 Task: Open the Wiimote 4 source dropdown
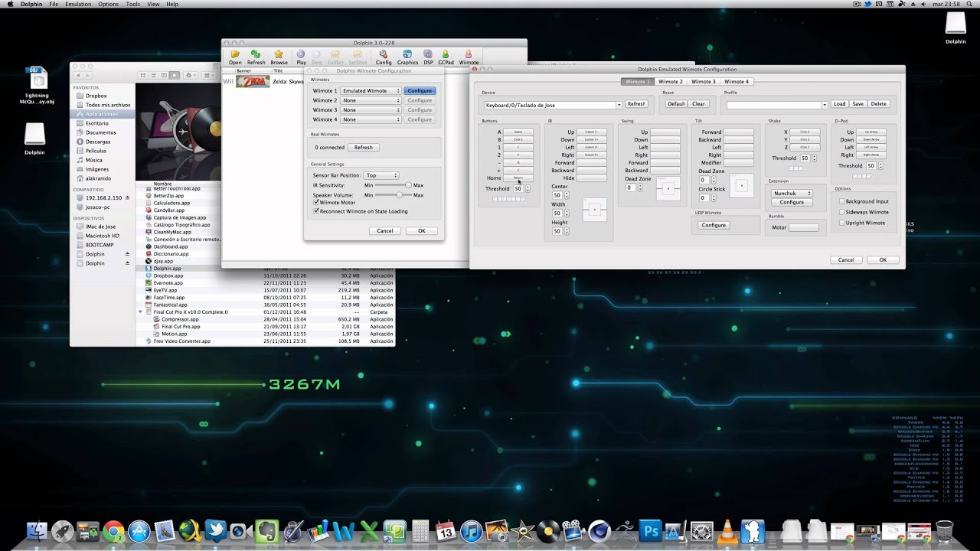(371, 119)
